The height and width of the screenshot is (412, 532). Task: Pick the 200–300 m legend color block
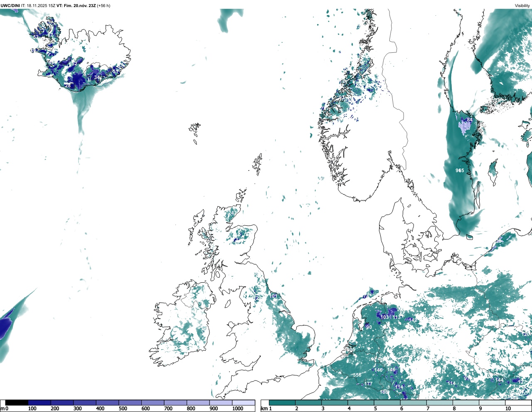62,402
